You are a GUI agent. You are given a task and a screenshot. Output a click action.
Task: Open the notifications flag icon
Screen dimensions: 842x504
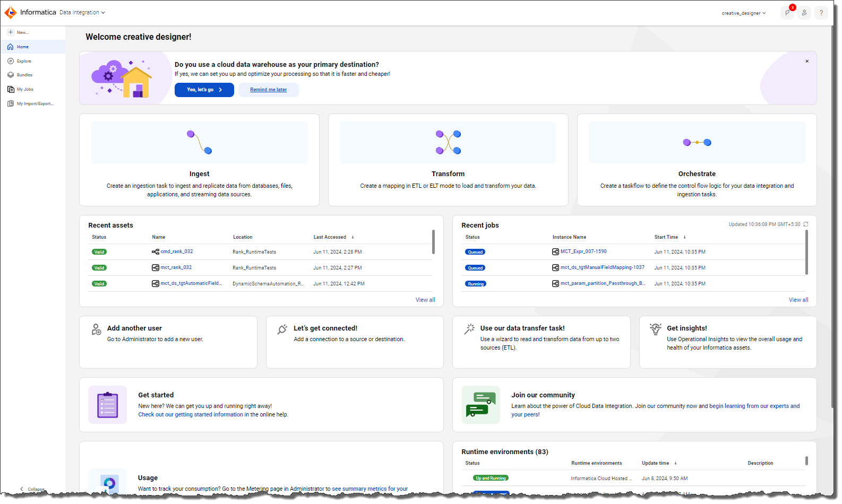pos(787,13)
